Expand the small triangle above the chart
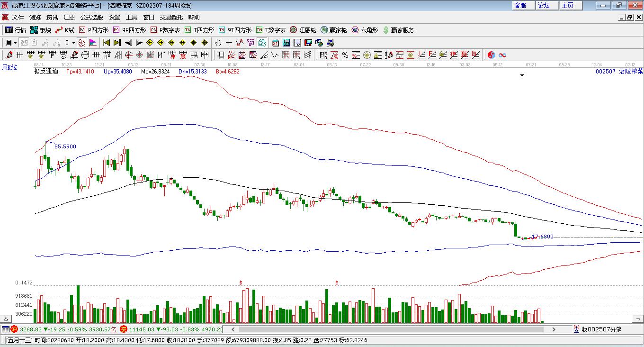The width and height of the screenshot is (644, 347). 522,75
